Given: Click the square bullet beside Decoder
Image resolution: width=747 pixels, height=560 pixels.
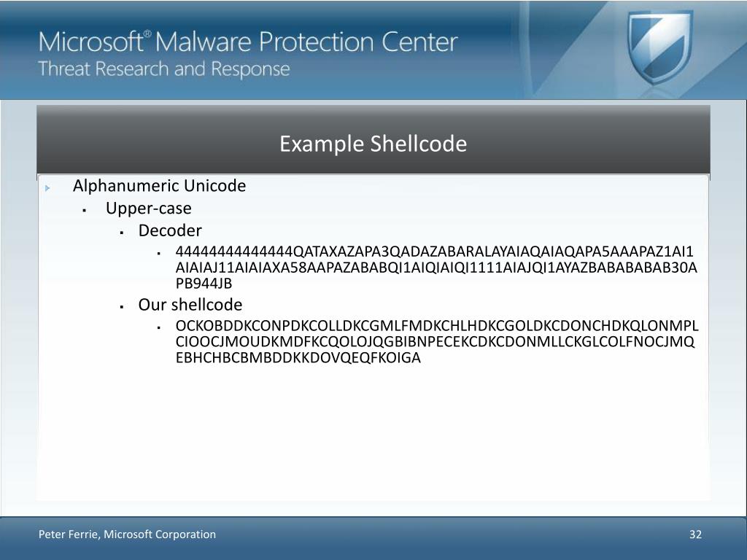Looking at the screenshot, I should 122,233.
